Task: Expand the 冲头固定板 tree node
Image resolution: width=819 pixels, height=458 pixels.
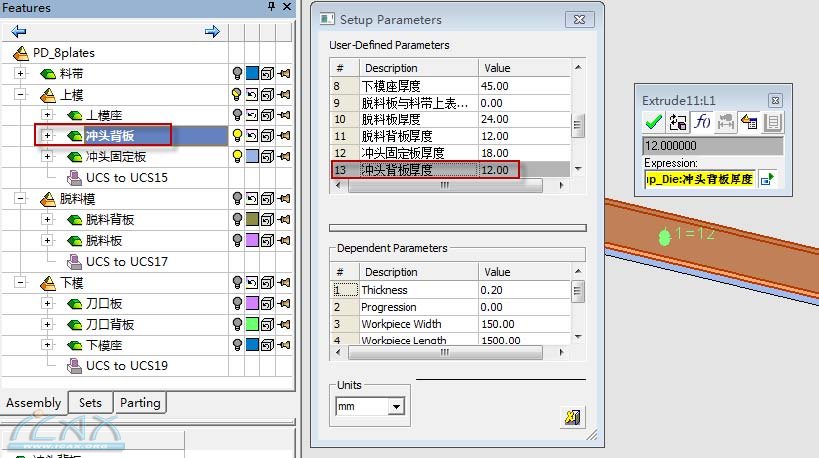Action: coord(48,156)
